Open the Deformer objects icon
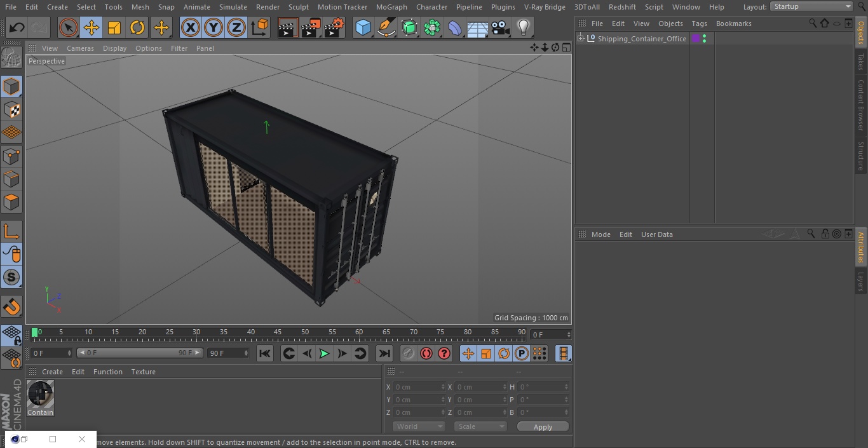 tap(455, 27)
